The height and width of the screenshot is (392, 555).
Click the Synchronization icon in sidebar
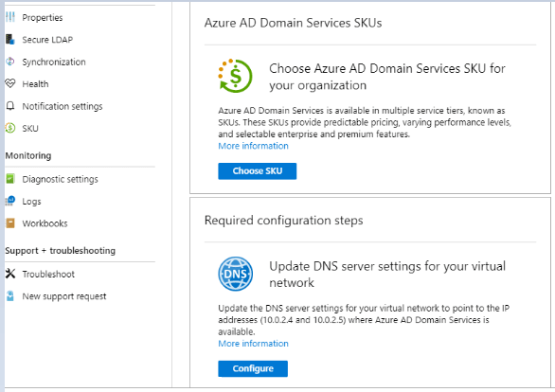[10, 62]
